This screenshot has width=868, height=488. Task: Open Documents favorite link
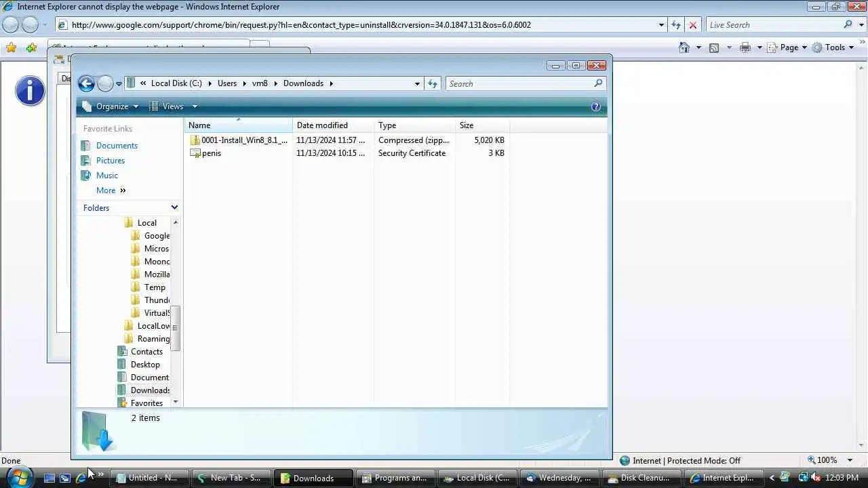(117, 146)
